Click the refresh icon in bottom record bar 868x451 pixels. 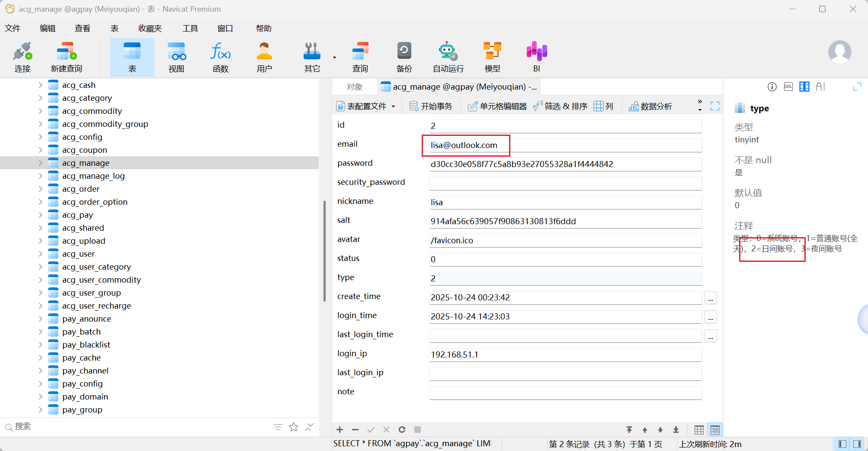[402, 429]
